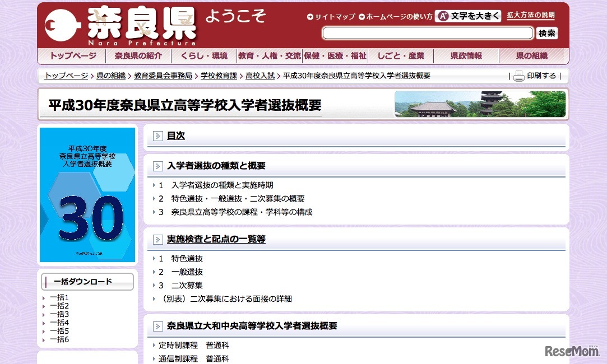Click the arrow icon next to 目次

158,136
